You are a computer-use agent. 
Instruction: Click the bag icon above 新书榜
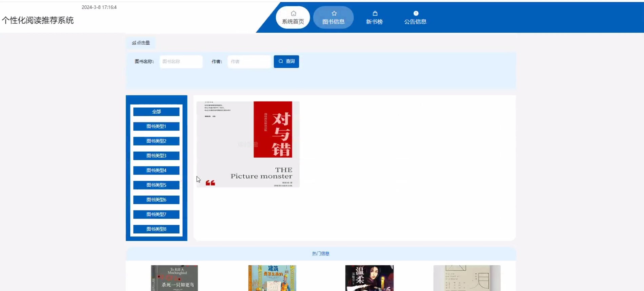375,14
